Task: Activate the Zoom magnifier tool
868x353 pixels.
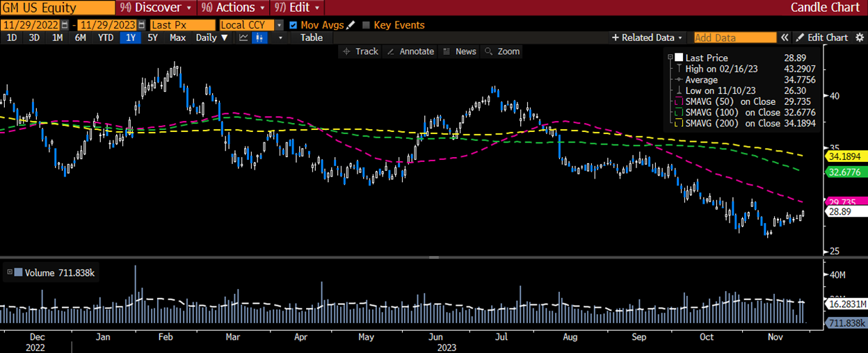Action: (502, 51)
